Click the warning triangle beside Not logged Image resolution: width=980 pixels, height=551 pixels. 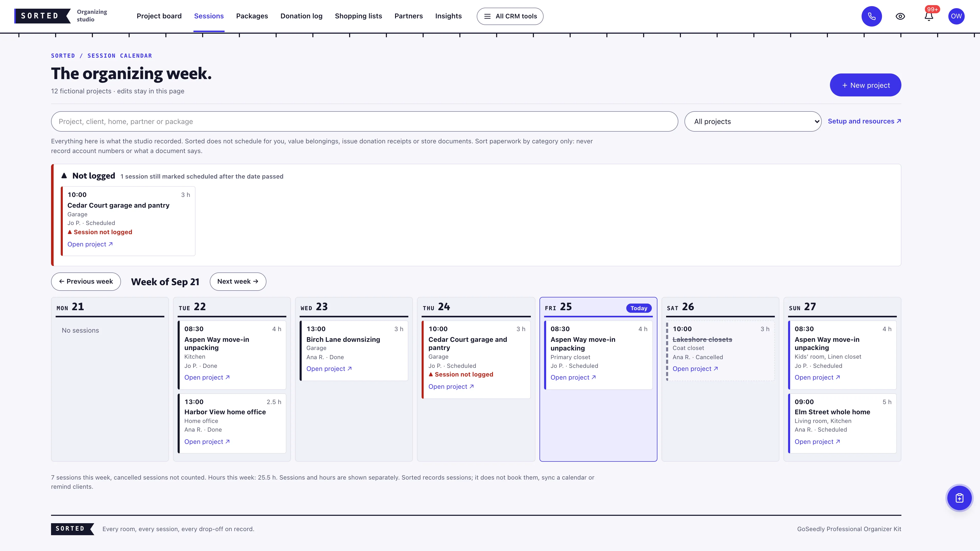click(64, 176)
